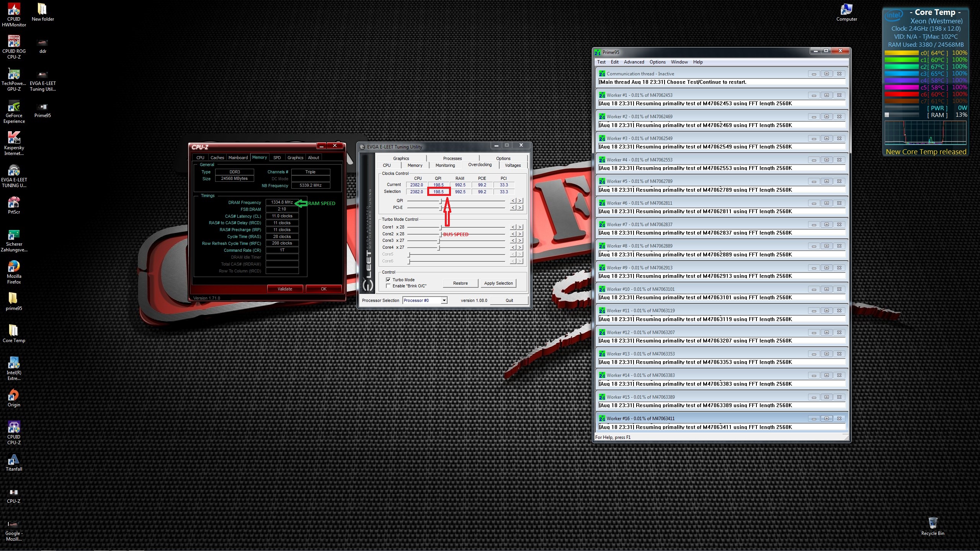The width and height of the screenshot is (980, 551).
Task: Click the CPU Selection value 2382.0
Action: click(x=416, y=192)
